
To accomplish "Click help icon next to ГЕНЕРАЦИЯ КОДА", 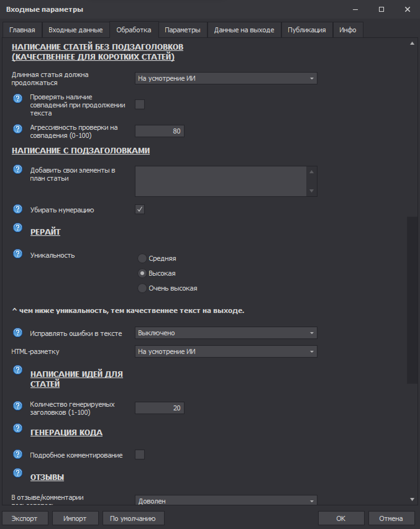I will click(18, 428).
